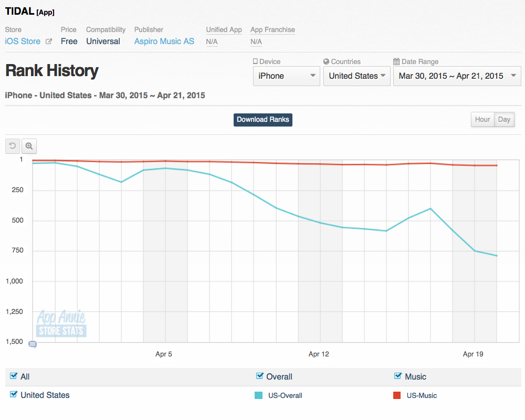Click the 1,500 y-axis label
The width and height of the screenshot is (525, 420).
click(x=14, y=342)
